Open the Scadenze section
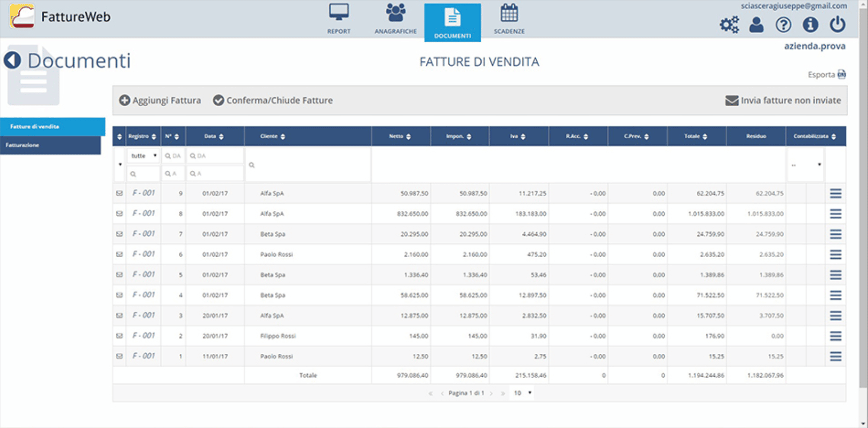Viewport: 868px width, 428px height. (509, 19)
